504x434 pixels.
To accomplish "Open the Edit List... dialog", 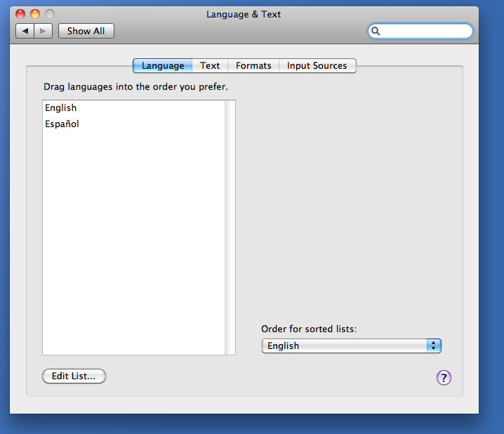I will click(74, 376).
